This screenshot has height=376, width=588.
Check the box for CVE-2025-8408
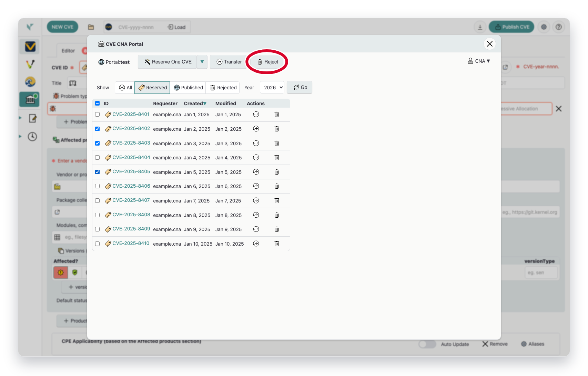(x=98, y=215)
